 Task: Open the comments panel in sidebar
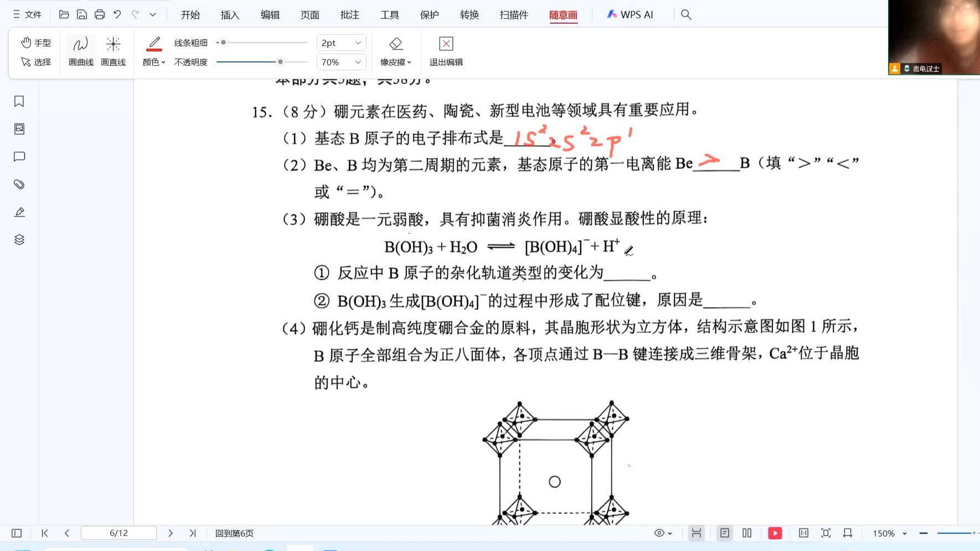coord(19,157)
